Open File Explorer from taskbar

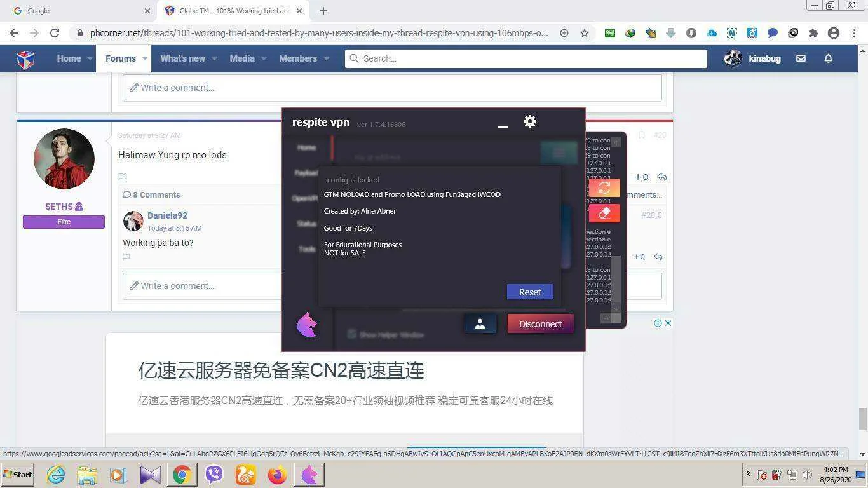(87, 475)
